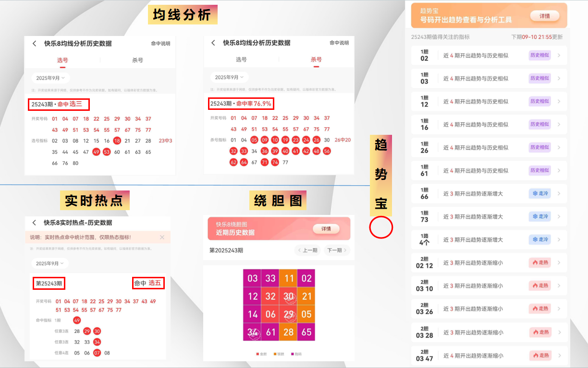Go to 上一期 in 绕胆图
This screenshot has width=588, height=368.
tap(307, 250)
